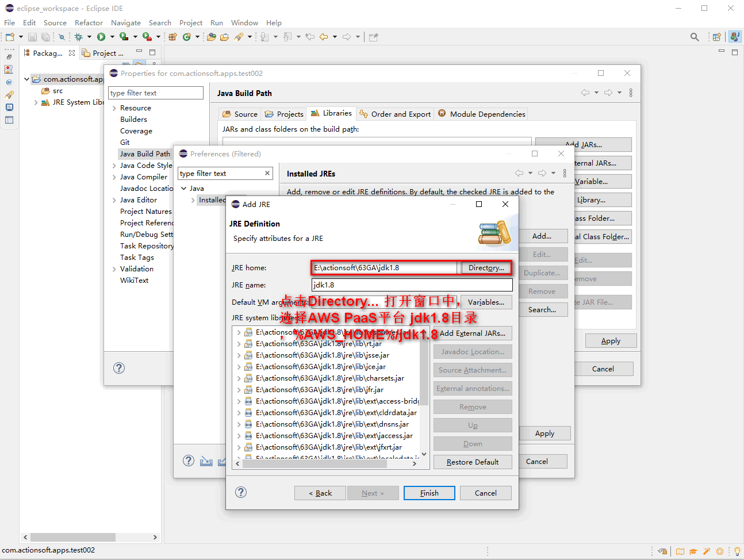744x560 pixels.
Task: Click the green Run button in toolbar
Action: pyautogui.click(x=101, y=37)
